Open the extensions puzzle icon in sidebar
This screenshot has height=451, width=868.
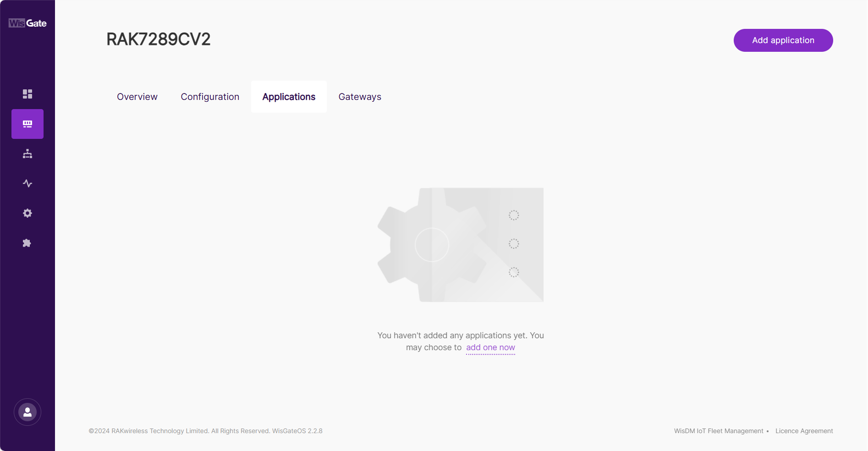(x=27, y=243)
